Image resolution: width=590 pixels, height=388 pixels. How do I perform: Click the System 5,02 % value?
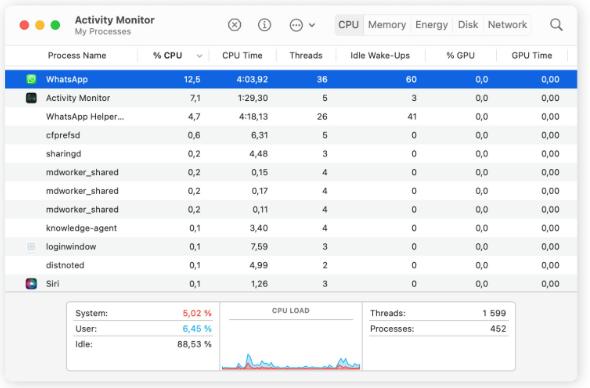(197, 313)
